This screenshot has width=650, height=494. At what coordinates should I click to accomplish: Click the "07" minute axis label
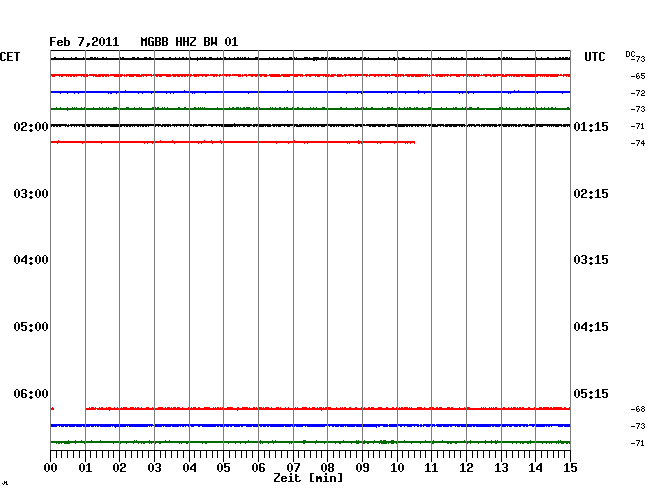coord(293,468)
